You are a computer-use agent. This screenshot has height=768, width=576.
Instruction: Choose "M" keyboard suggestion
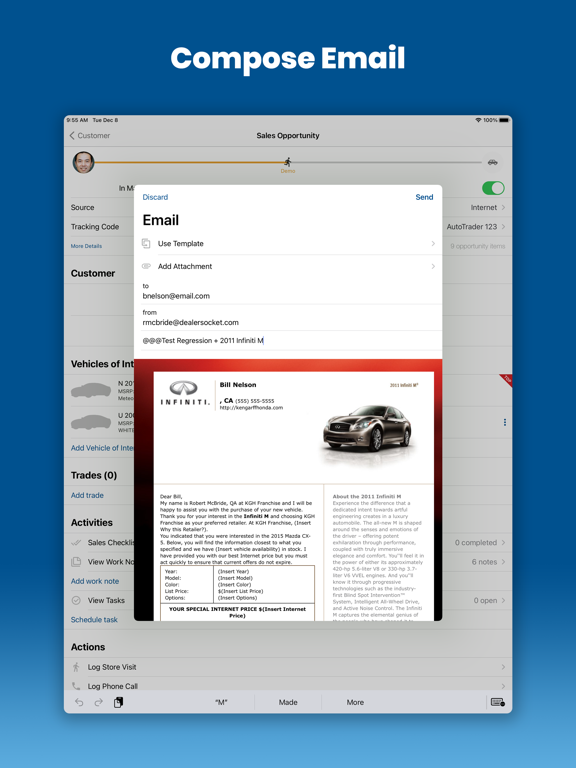[221, 702]
